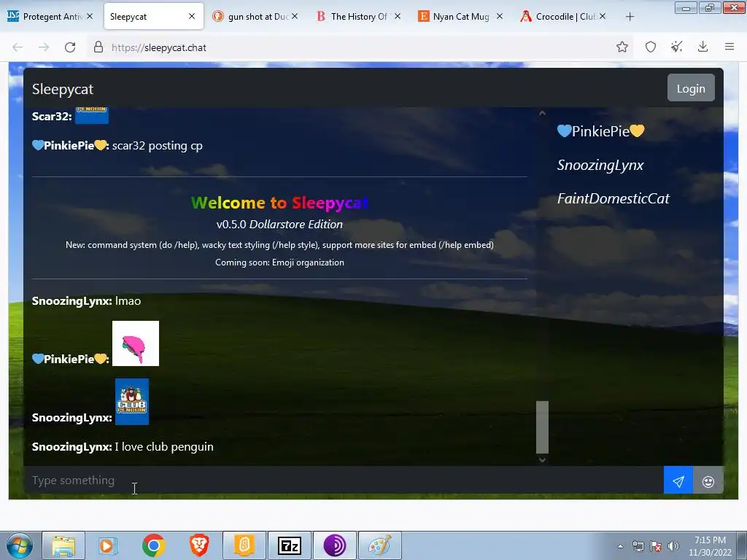This screenshot has width=747, height=560.
Task: Open the downloads panel
Action: tap(703, 47)
